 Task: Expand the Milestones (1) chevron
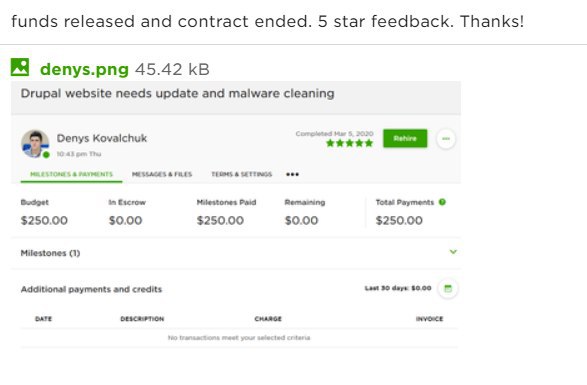click(x=453, y=252)
